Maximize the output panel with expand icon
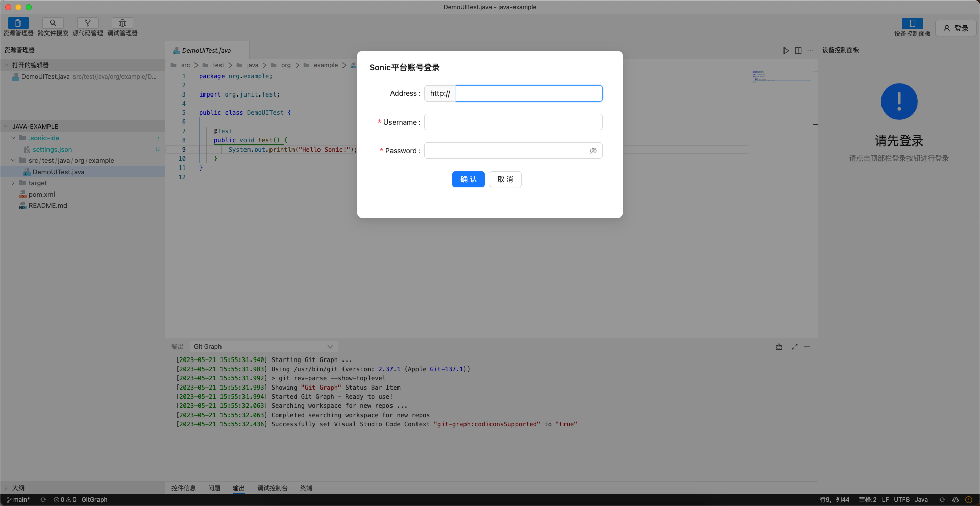Screen dimensions: 980x506 coord(794,347)
